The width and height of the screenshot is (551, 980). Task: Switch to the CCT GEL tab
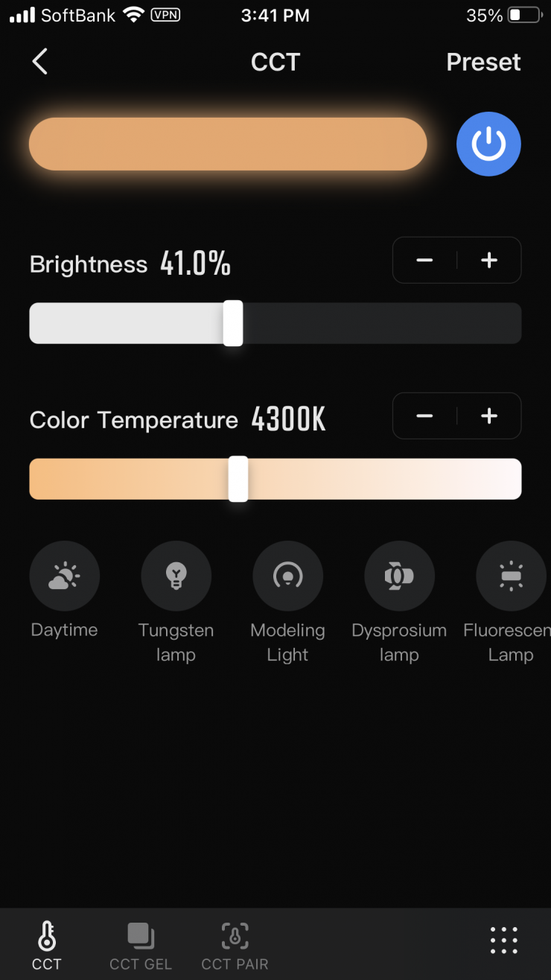tap(141, 944)
